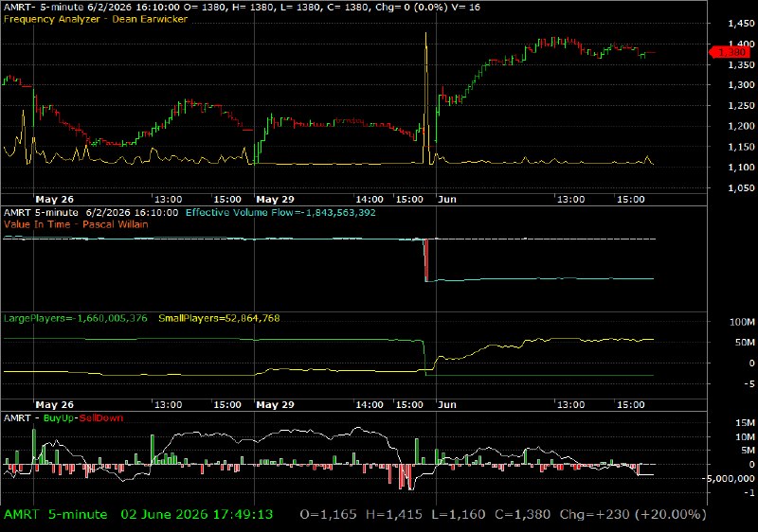Click the 1,200 price axis label
The image size is (758, 532).
(x=741, y=127)
